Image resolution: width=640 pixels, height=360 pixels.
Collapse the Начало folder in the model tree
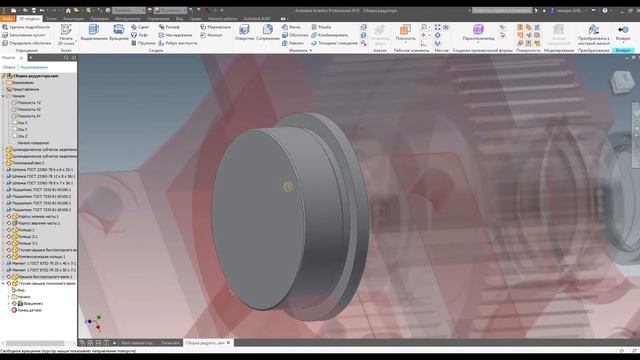[3, 96]
